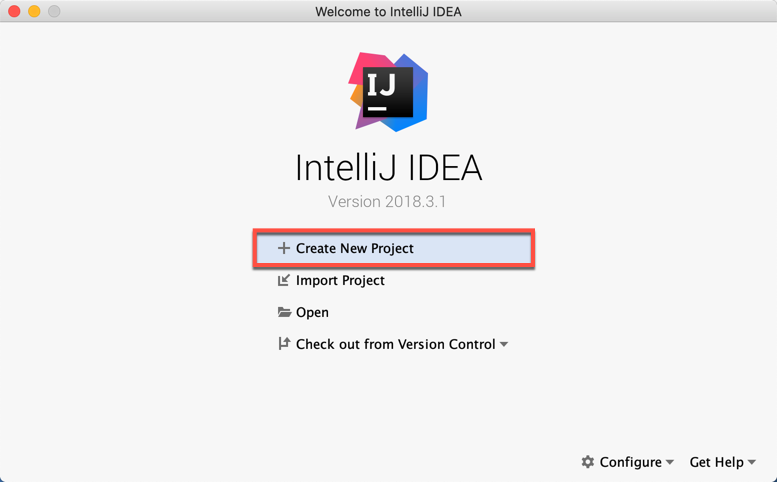Expand the Get Help dropdown arrow

point(752,462)
